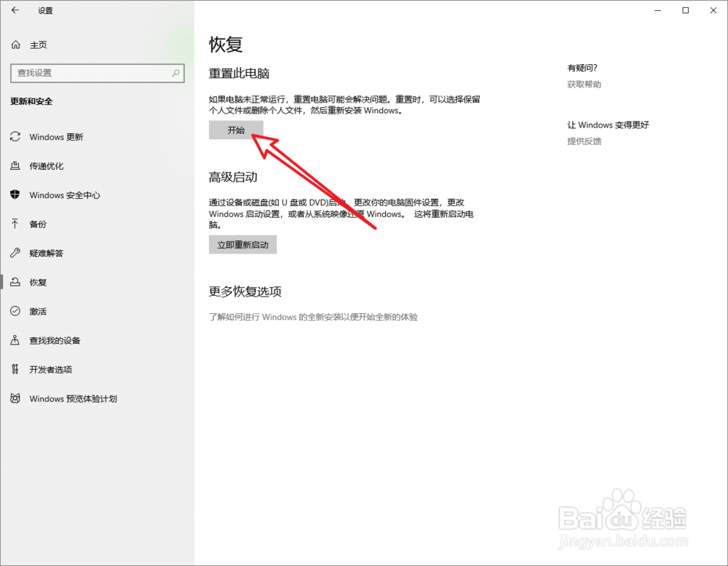Viewport: 728px width, 566px height.
Task: Click the search magnifier icon in 查找设置 box
Action: click(x=175, y=73)
